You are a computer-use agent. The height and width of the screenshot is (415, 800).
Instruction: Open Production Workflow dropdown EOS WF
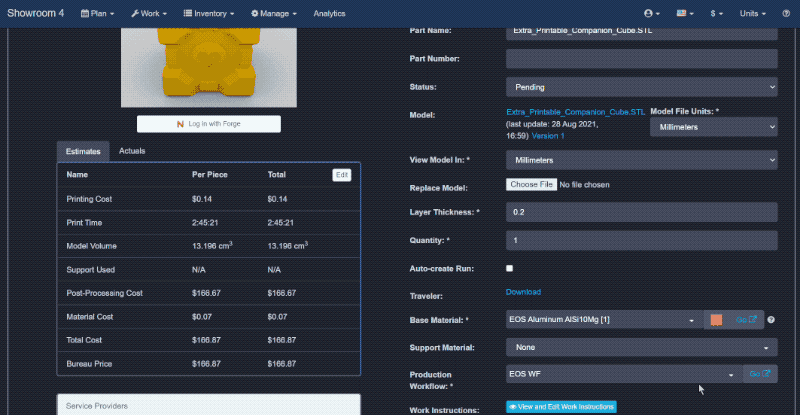624,374
